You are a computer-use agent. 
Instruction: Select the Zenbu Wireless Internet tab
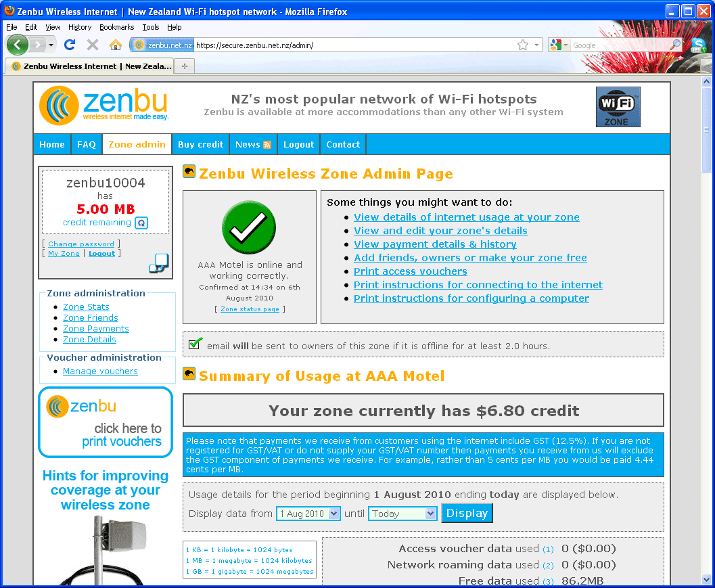coord(90,66)
